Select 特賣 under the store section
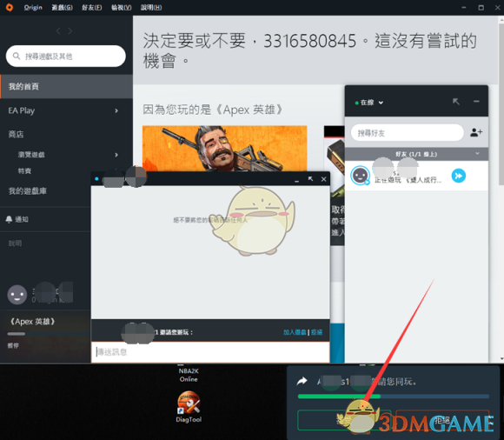Viewport: 504px width, 440px height. [x=24, y=170]
